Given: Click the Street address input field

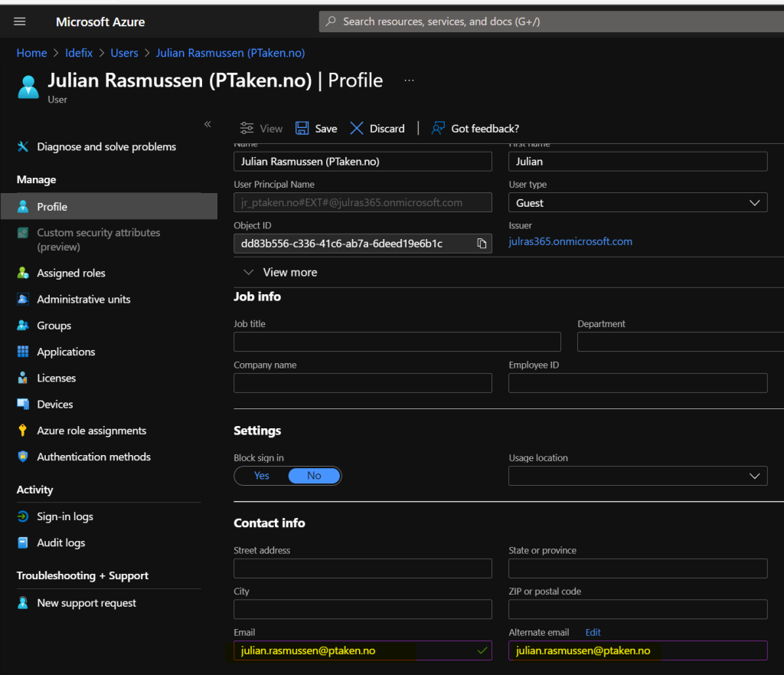Looking at the screenshot, I should tap(362, 569).
